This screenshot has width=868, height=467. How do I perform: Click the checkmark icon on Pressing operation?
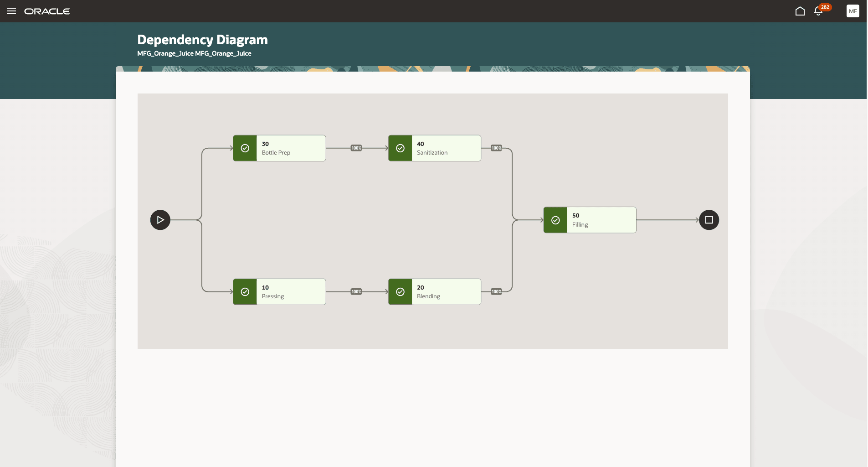point(245,291)
